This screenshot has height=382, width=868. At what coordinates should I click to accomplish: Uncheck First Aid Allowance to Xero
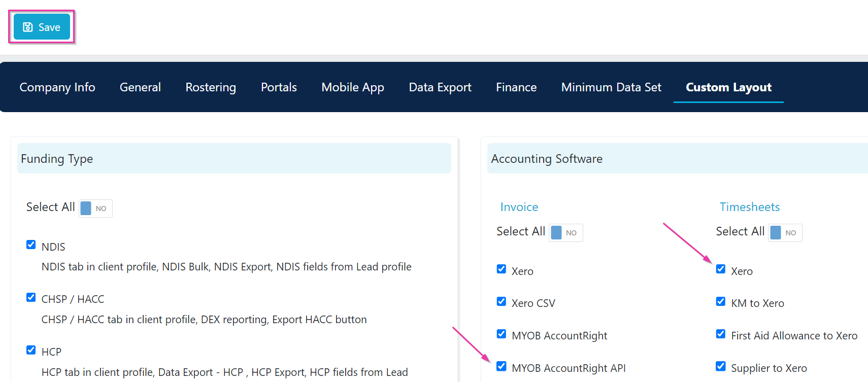(x=721, y=334)
